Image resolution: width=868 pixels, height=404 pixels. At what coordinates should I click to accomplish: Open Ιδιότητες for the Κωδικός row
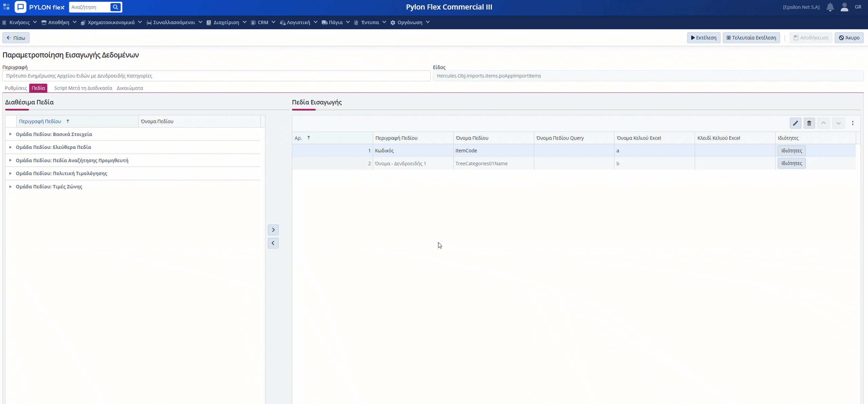click(792, 151)
